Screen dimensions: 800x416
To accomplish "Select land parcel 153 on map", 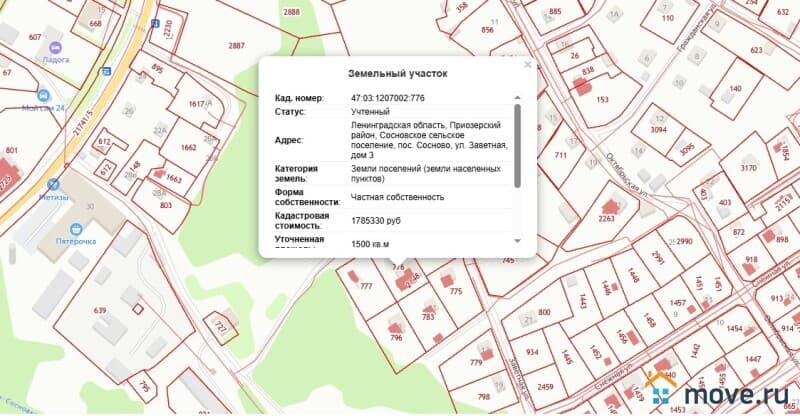I will [601, 99].
